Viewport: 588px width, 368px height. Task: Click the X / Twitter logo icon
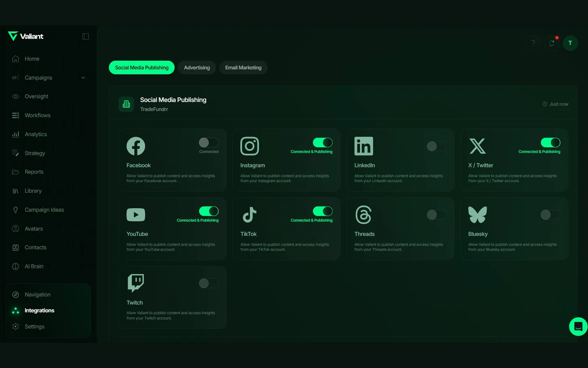(x=478, y=146)
